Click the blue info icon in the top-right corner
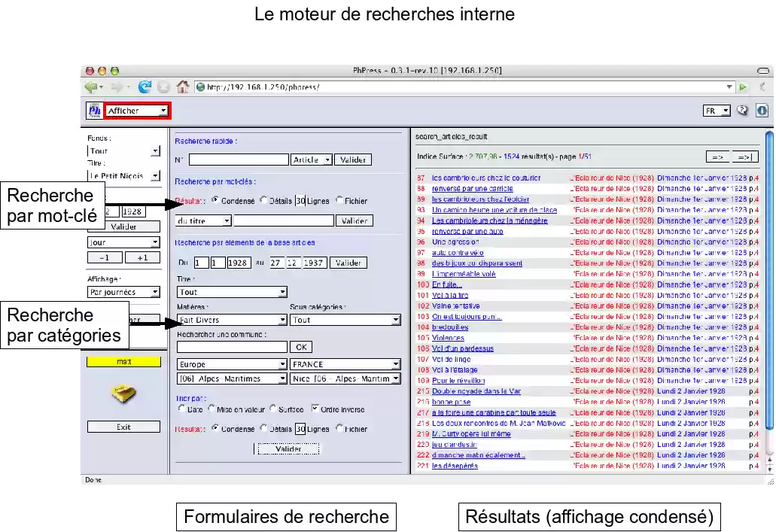 (x=761, y=110)
